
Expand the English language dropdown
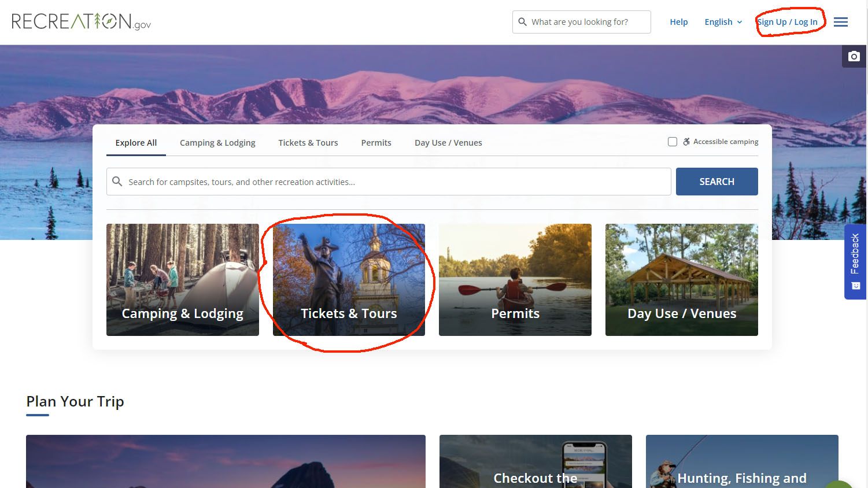click(x=723, y=22)
